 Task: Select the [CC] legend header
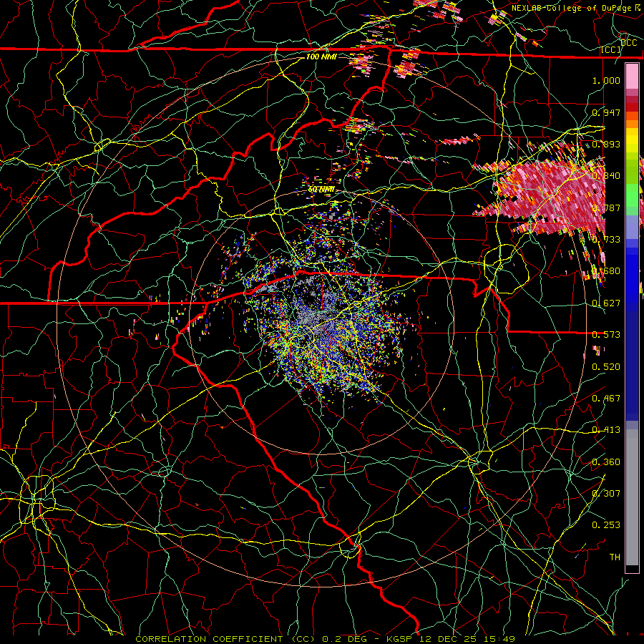[611, 49]
